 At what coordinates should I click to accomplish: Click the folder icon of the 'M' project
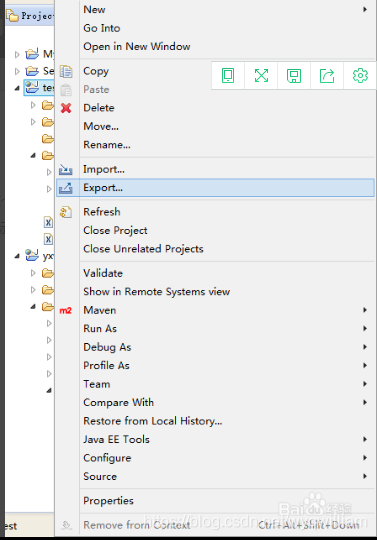pos(32,54)
